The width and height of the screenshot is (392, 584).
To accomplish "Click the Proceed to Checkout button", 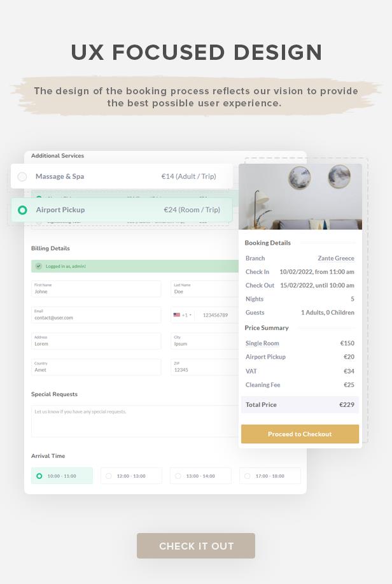I will tap(300, 434).
